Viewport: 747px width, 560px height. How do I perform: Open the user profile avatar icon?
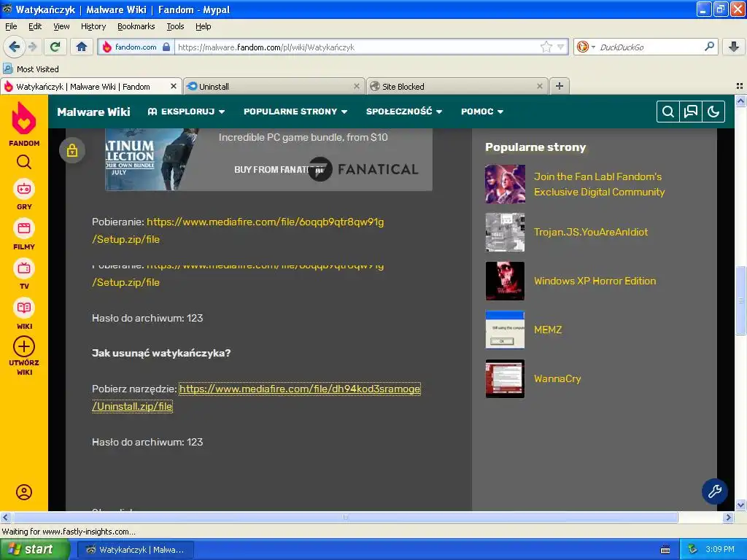[x=24, y=492]
